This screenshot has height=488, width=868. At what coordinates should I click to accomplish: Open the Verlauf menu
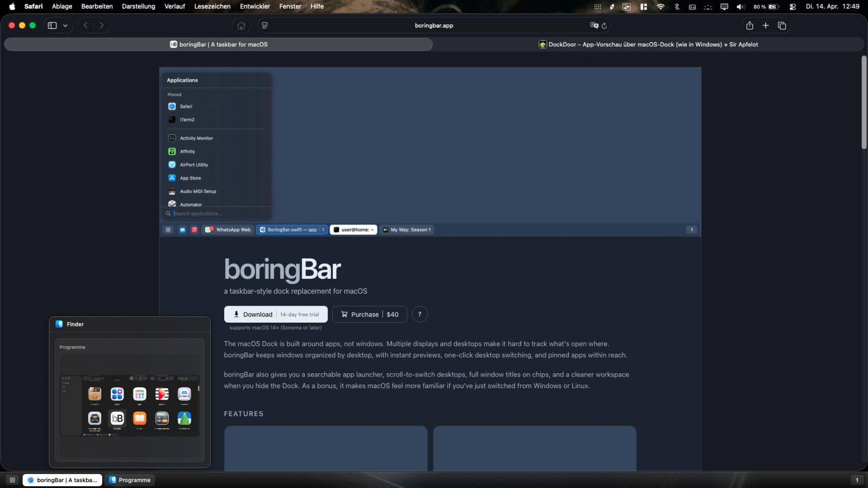(175, 6)
